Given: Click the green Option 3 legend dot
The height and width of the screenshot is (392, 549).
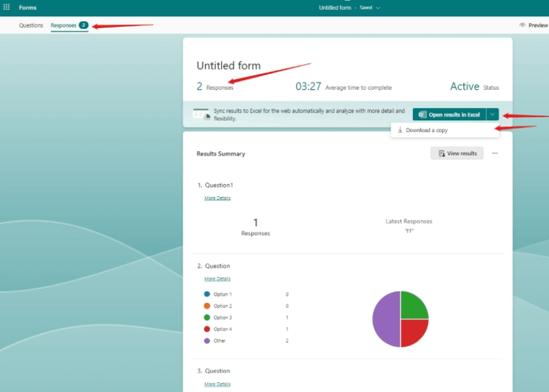Looking at the screenshot, I should point(207,317).
